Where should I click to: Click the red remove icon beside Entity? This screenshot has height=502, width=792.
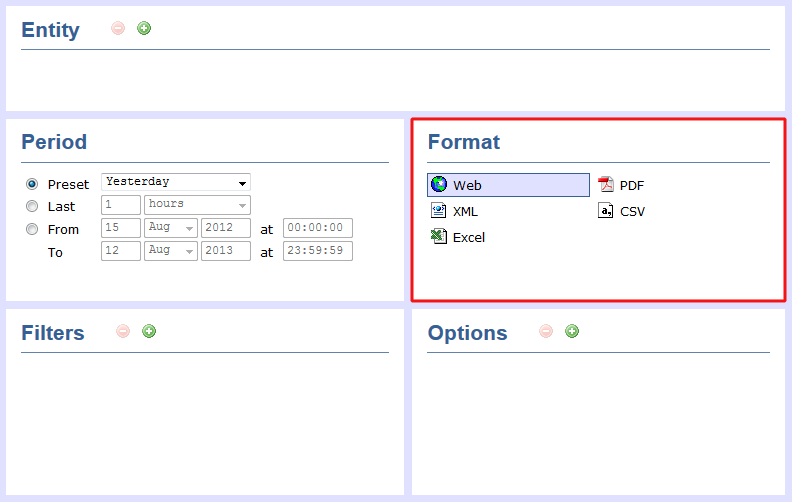click(118, 29)
